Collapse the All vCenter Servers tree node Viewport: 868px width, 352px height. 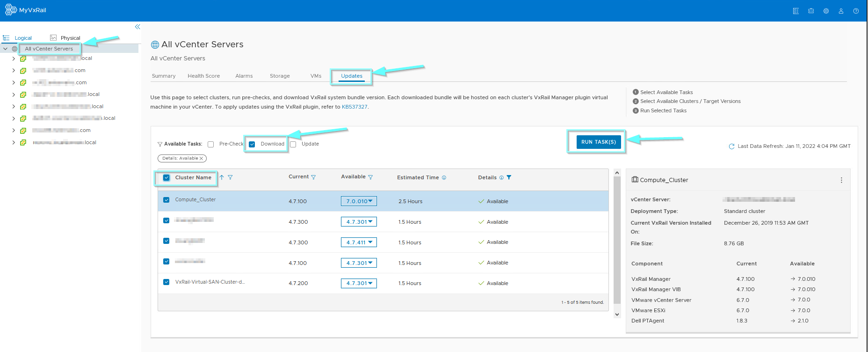[x=6, y=49]
